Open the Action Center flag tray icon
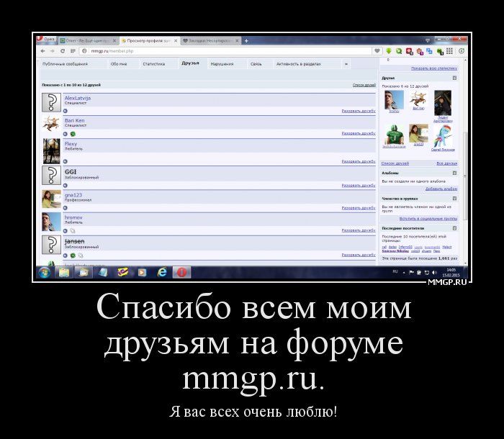This screenshot has height=439, width=504. tap(411, 273)
